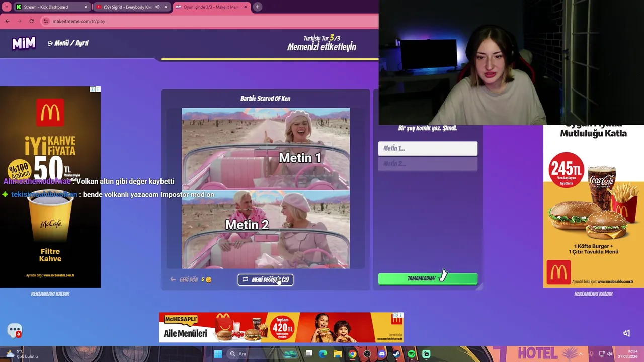The height and width of the screenshot is (362, 644).
Task: Focus the Metin 1 input field
Action: coord(428,148)
